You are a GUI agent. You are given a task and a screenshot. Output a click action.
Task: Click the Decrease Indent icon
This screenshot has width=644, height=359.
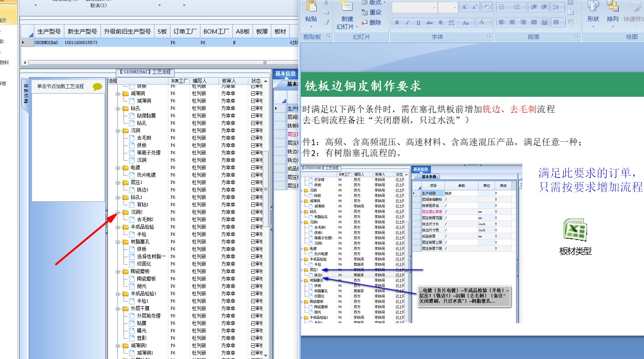tap(534, 7)
